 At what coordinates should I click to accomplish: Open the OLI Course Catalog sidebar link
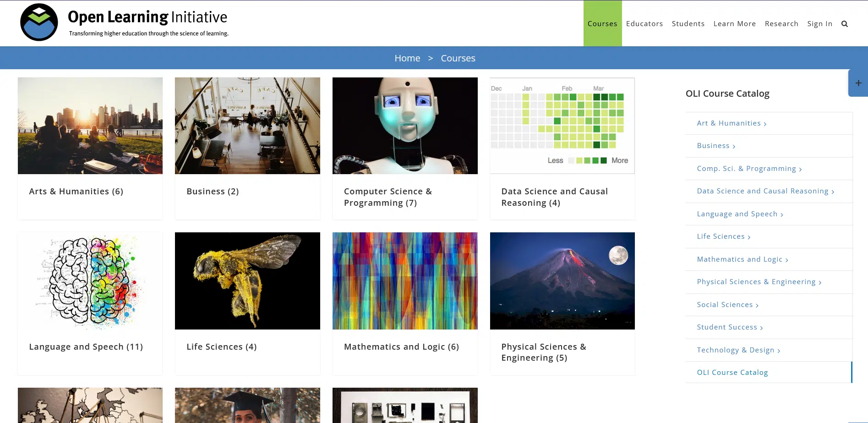click(732, 373)
